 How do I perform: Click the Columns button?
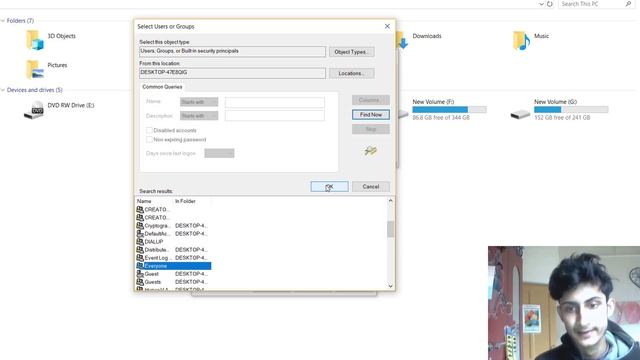click(371, 100)
